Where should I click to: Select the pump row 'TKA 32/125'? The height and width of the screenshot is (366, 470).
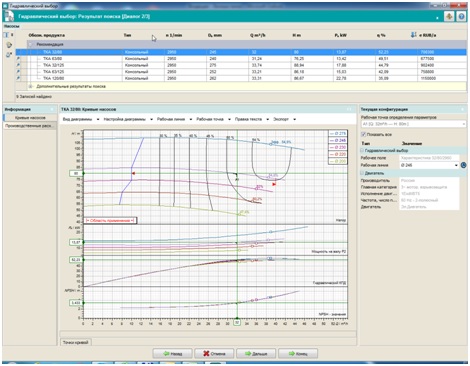241,65
